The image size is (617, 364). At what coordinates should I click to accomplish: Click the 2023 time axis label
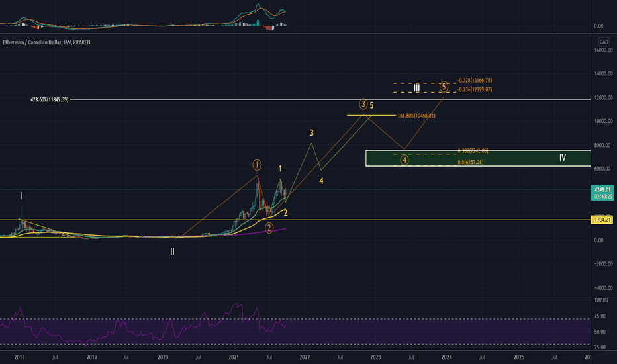click(x=375, y=357)
